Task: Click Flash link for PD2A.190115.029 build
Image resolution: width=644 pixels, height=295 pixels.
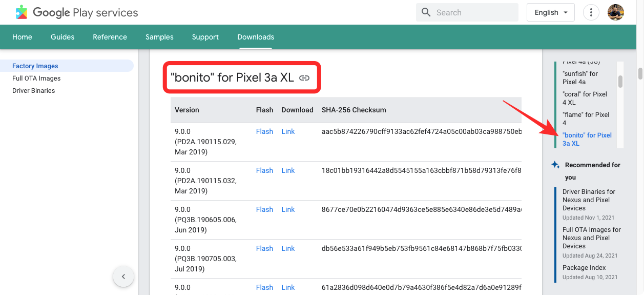Action: click(x=264, y=131)
